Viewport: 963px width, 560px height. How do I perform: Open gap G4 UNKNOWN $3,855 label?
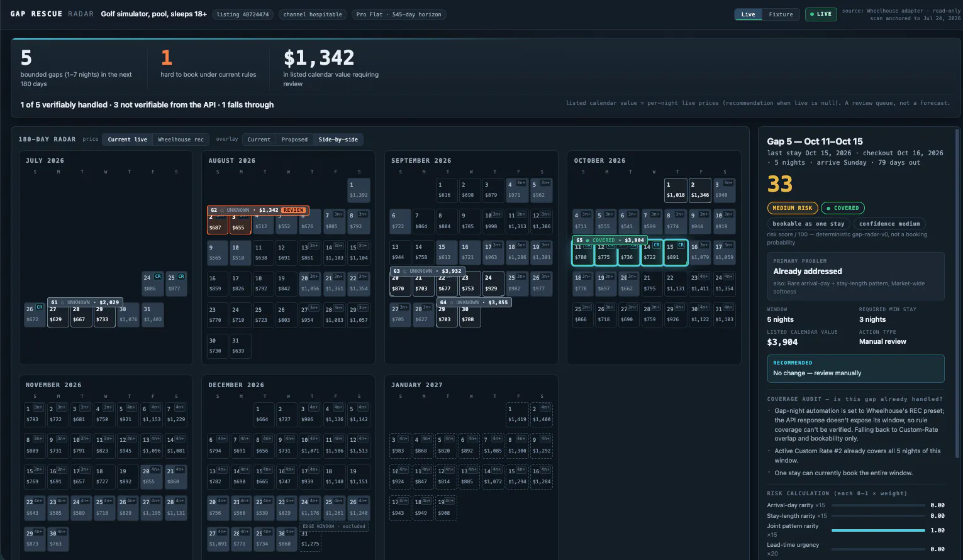[474, 302]
